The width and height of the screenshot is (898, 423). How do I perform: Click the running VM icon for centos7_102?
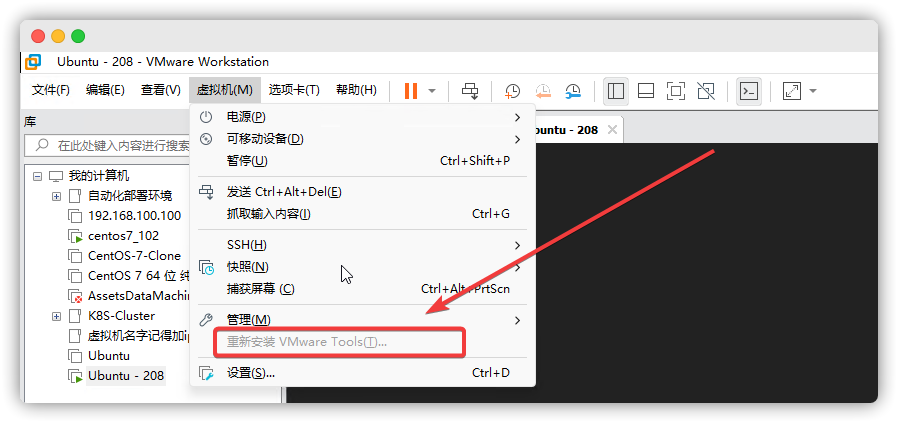75,236
